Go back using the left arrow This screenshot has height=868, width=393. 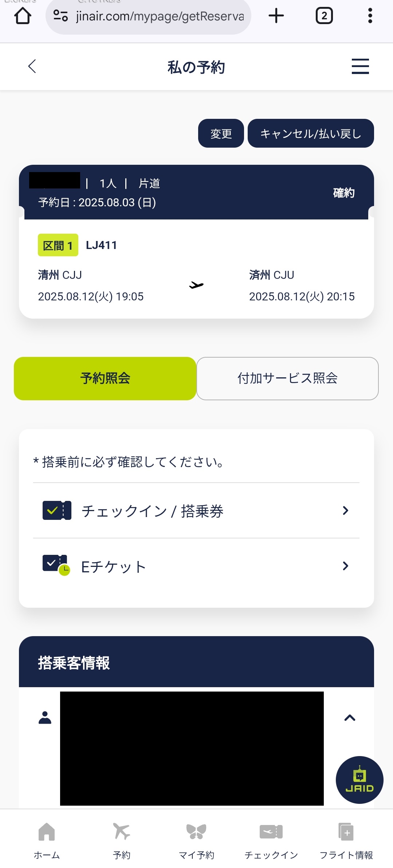click(32, 66)
